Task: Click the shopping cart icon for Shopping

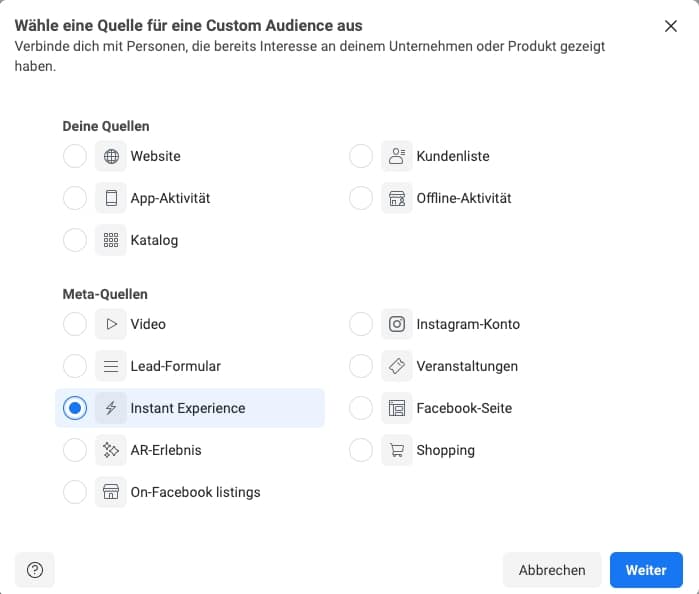Action: tap(397, 451)
